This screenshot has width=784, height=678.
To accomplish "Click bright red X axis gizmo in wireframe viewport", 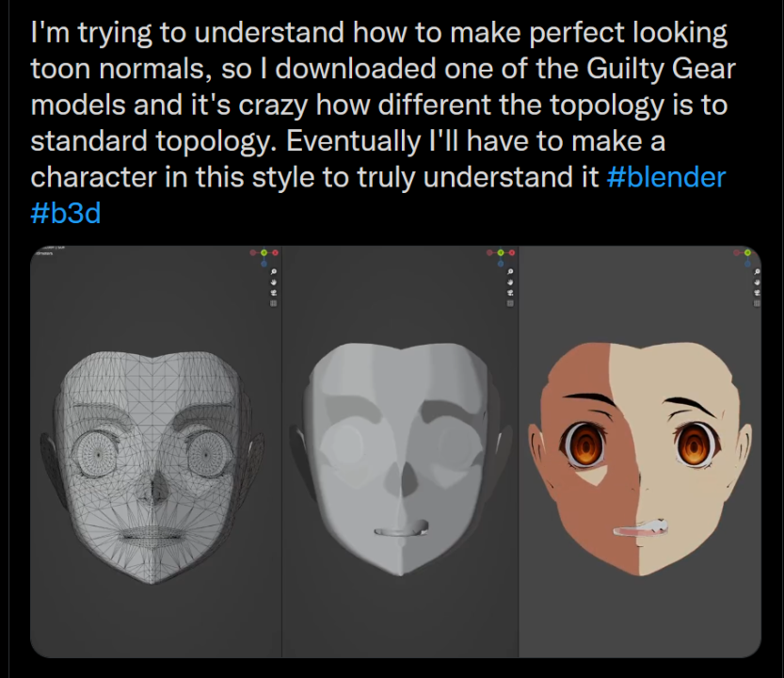I will 275,252.
